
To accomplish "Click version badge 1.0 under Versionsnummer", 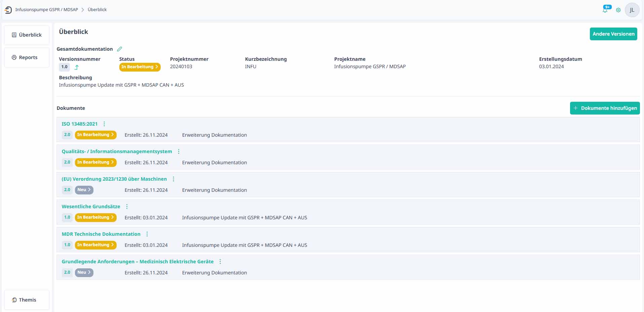I will (x=64, y=67).
